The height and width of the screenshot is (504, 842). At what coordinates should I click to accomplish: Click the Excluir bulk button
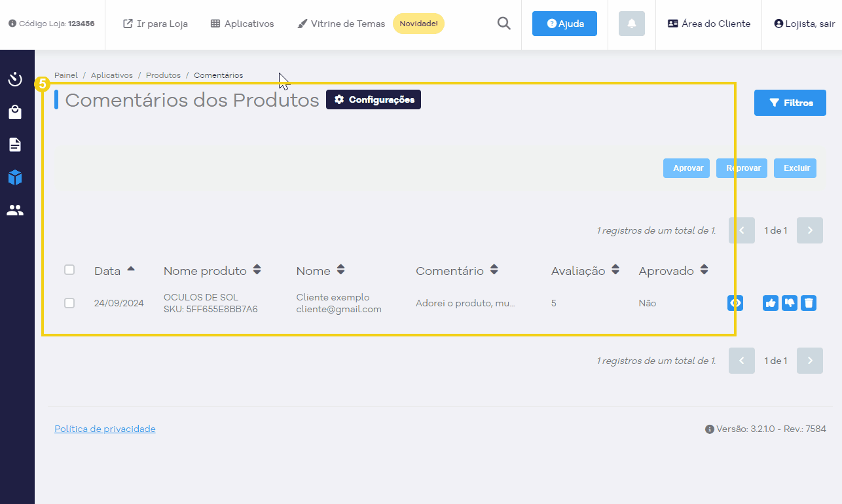795,168
